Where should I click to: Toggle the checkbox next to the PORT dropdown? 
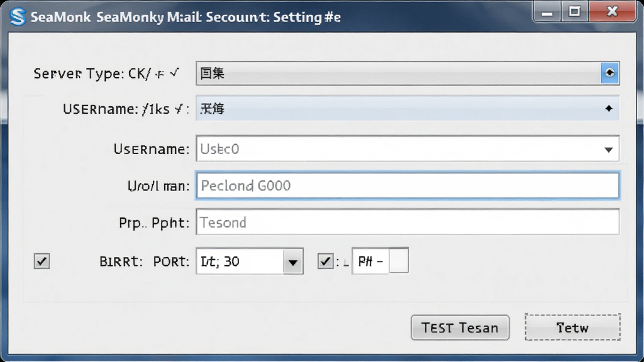click(325, 261)
